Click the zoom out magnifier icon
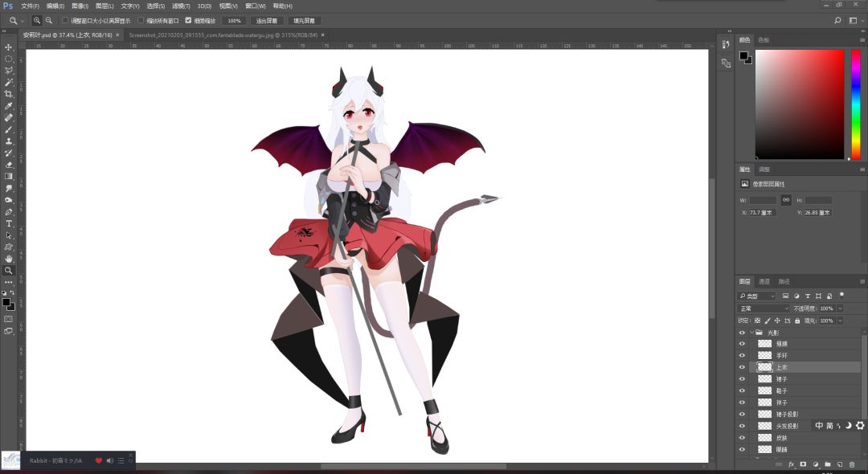 pyautogui.click(x=49, y=20)
